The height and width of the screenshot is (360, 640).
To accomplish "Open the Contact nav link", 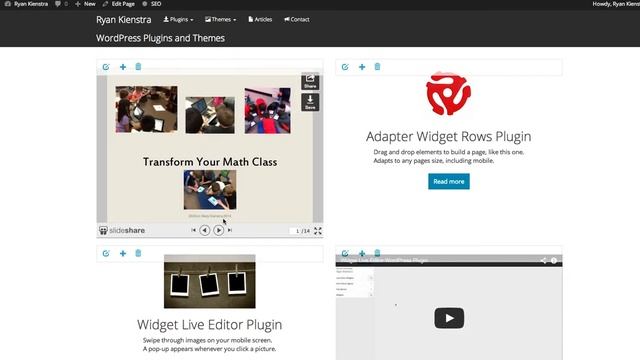I will click(297, 20).
